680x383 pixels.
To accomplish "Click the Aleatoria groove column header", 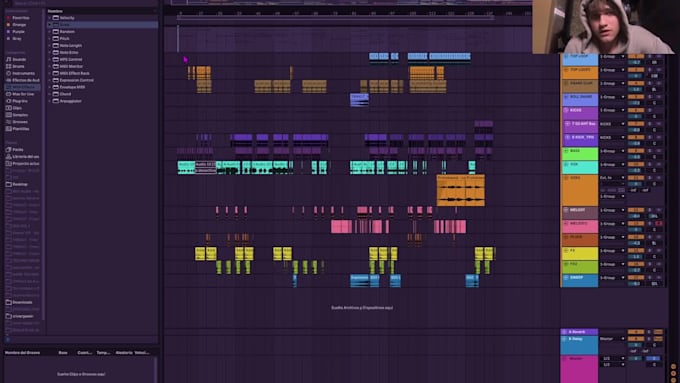I will coord(124,353).
